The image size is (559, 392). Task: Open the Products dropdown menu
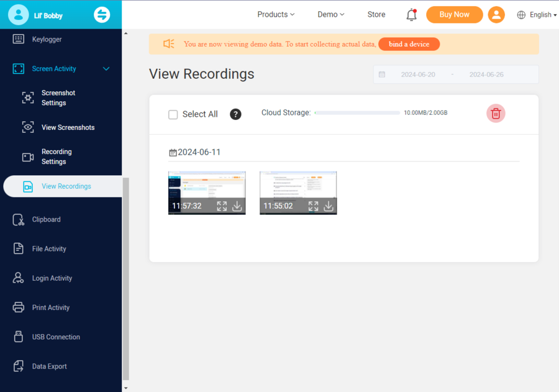[276, 14]
